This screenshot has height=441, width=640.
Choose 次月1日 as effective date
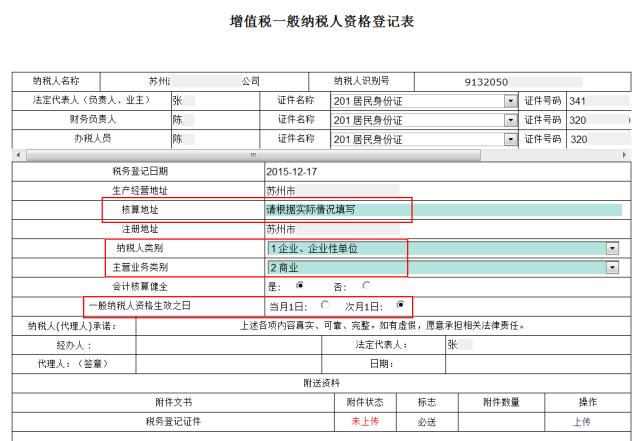(400, 305)
